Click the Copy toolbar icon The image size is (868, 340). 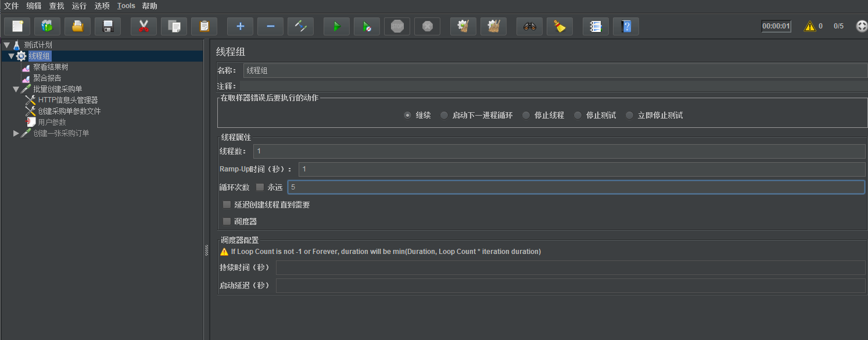click(174, 26)
